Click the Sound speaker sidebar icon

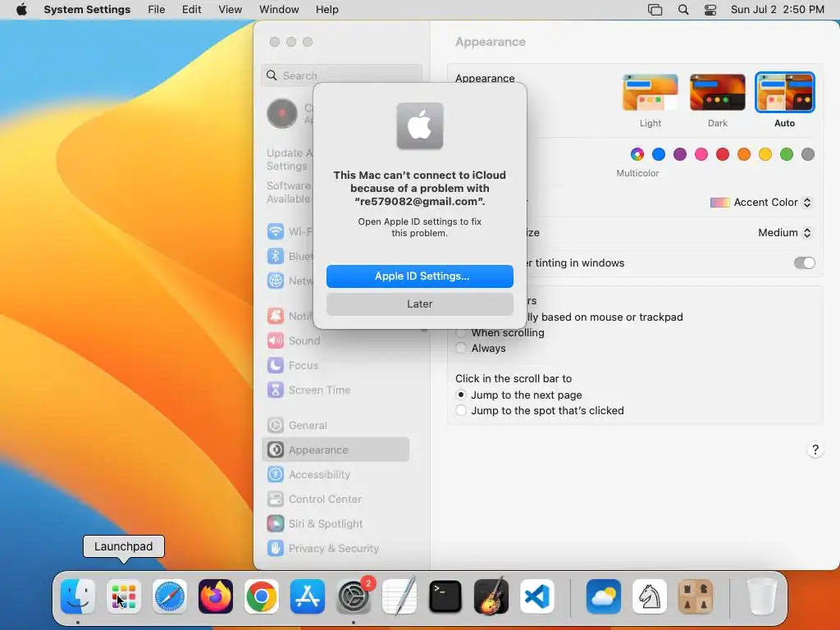(x=276, y=340)
